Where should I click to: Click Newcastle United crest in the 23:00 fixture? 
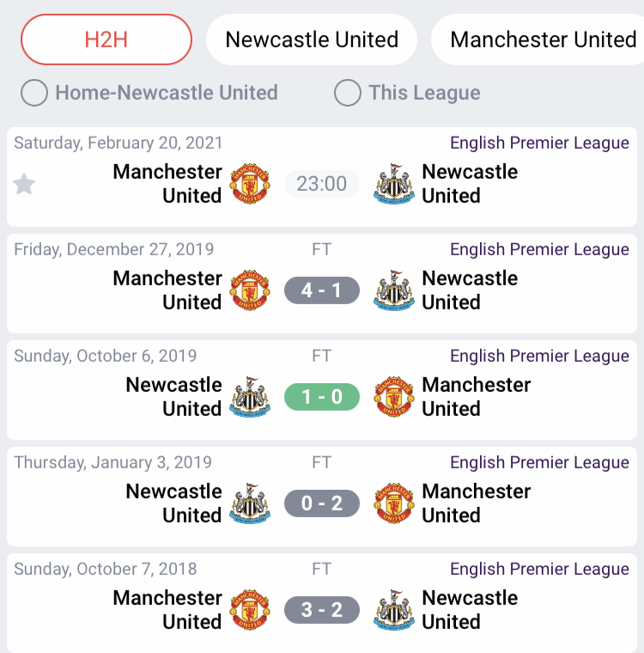[394, 184]
